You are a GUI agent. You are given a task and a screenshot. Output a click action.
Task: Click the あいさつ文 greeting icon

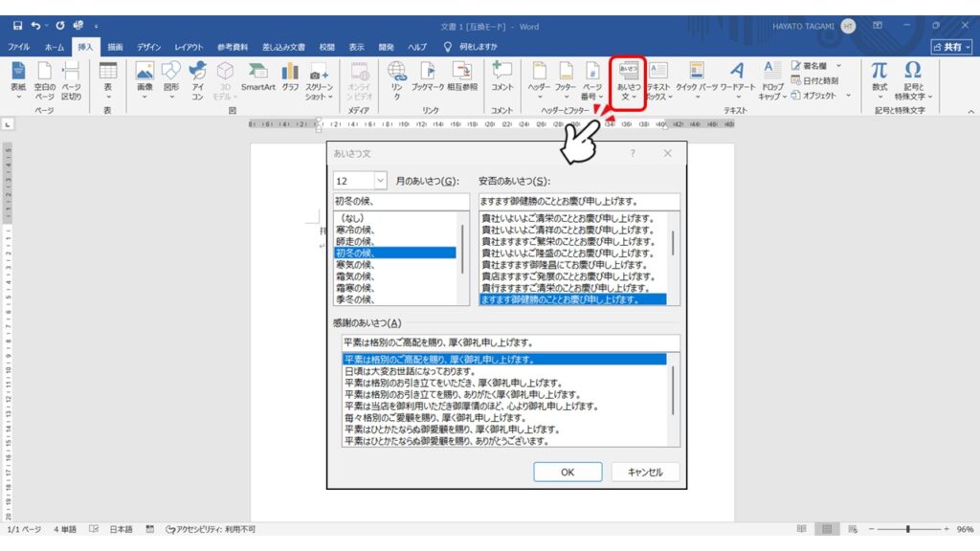[x=628, y=77]
